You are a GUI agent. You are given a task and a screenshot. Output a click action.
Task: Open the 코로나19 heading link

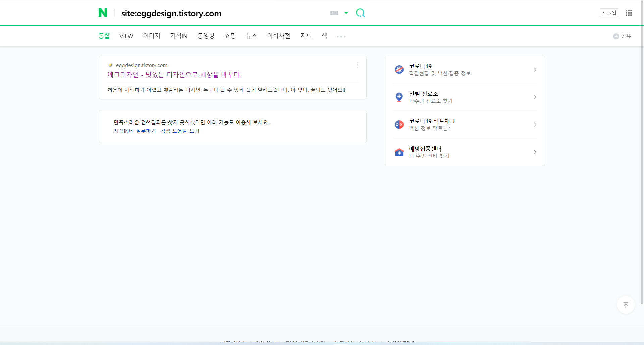click(x=420, y=66)
